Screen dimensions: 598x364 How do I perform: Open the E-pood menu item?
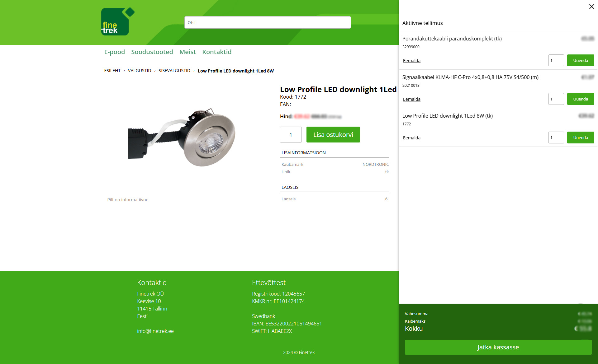coord(114,52)
